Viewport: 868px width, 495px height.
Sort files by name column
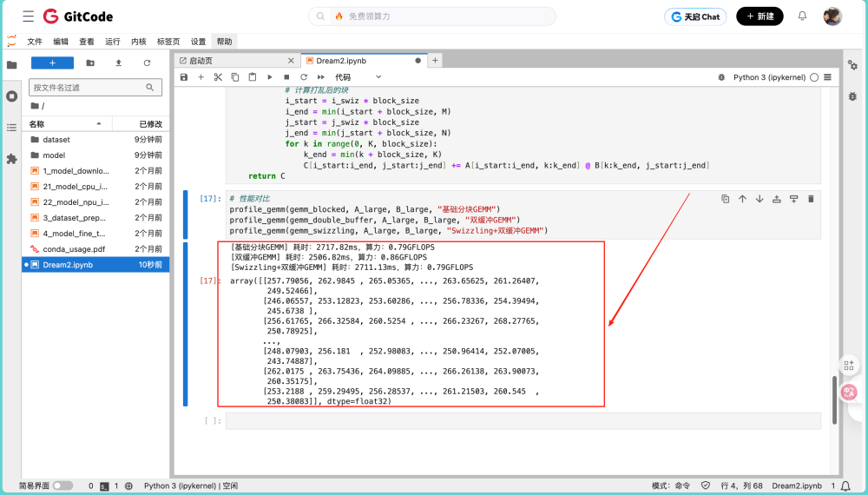pyautogui.click(x=67, y=124)
